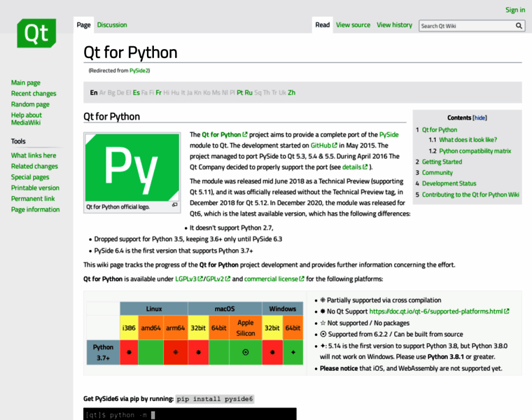This screenshot has width=532, height=420.
Task: Open the Sign in link
Action: coord(515,10)
